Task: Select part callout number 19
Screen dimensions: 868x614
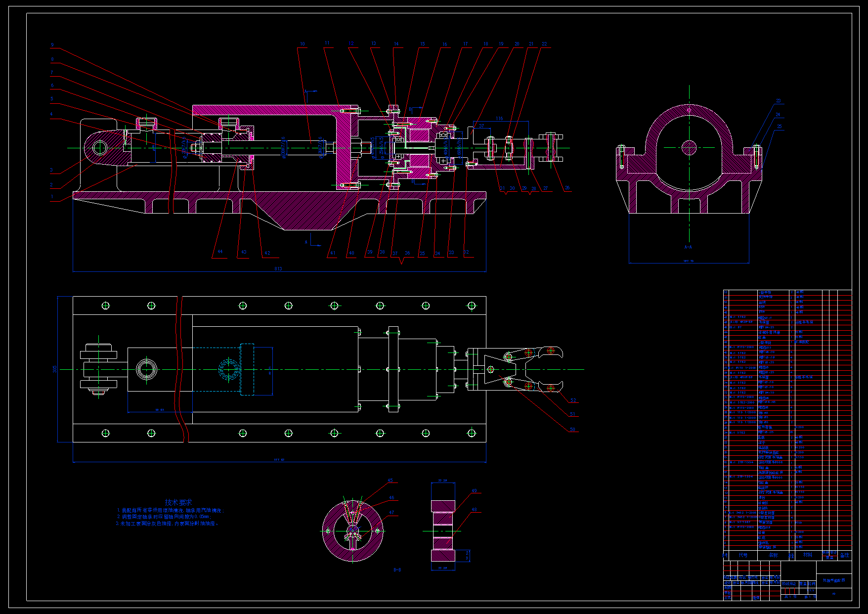Action: click(501, 44)
